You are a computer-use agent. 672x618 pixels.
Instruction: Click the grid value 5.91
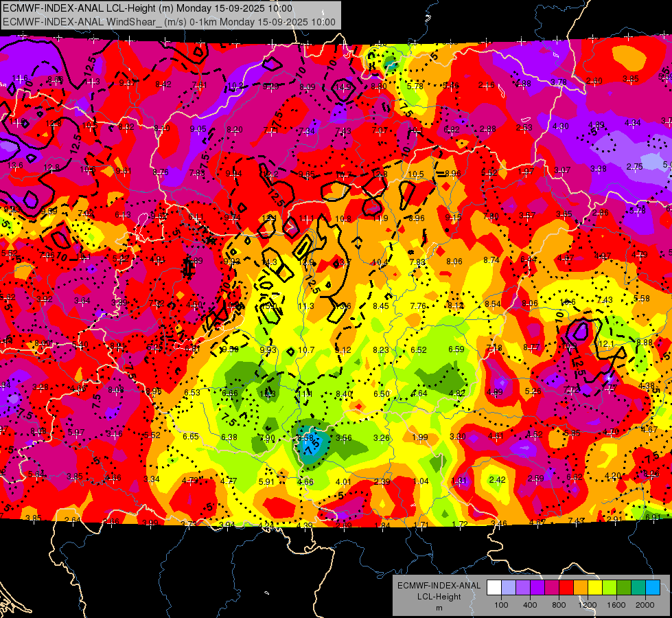[266, 481]
